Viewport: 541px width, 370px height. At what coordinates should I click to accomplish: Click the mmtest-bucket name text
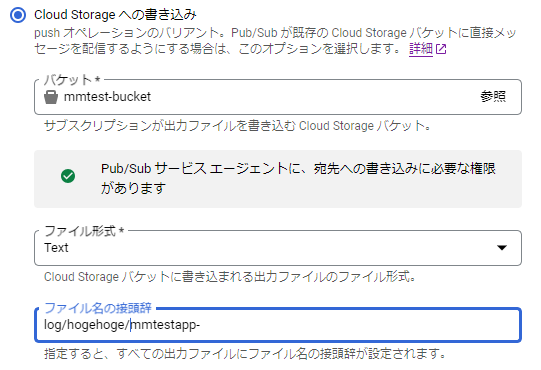click(x=107, y=97)
